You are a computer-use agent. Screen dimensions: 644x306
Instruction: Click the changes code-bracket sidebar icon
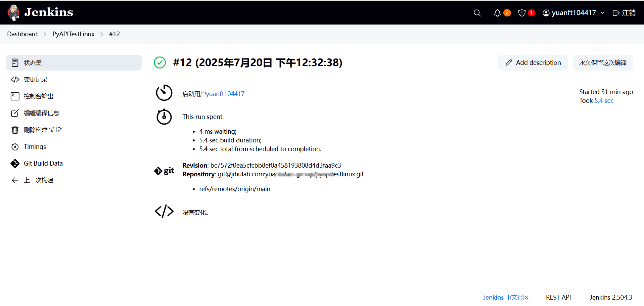click(x=15, y=80)
